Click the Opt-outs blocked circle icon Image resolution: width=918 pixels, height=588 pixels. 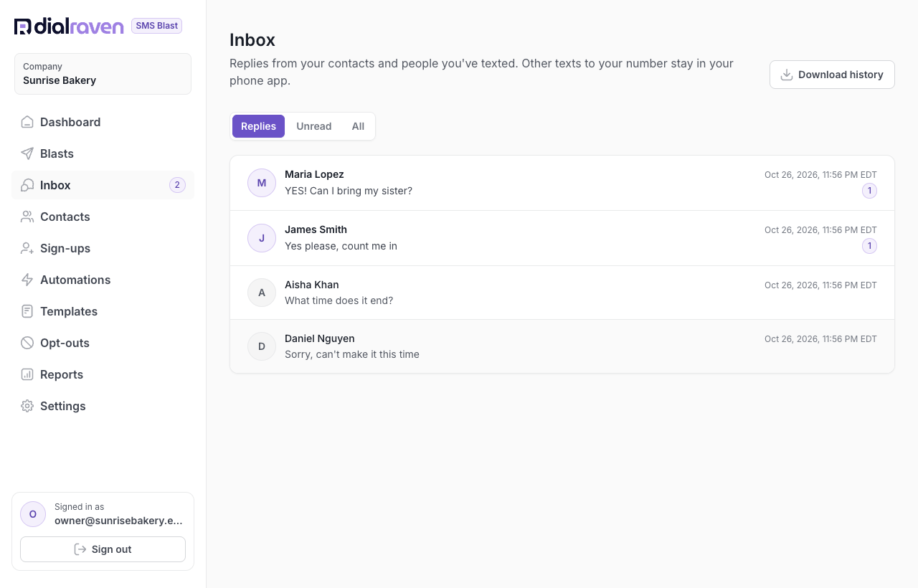27,343
